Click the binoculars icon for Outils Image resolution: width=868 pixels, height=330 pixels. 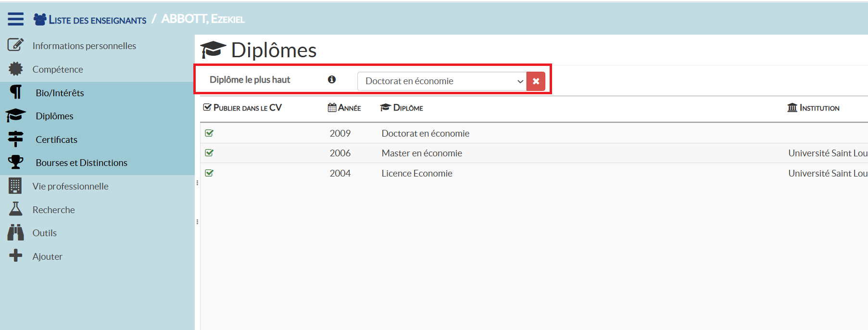15,233
